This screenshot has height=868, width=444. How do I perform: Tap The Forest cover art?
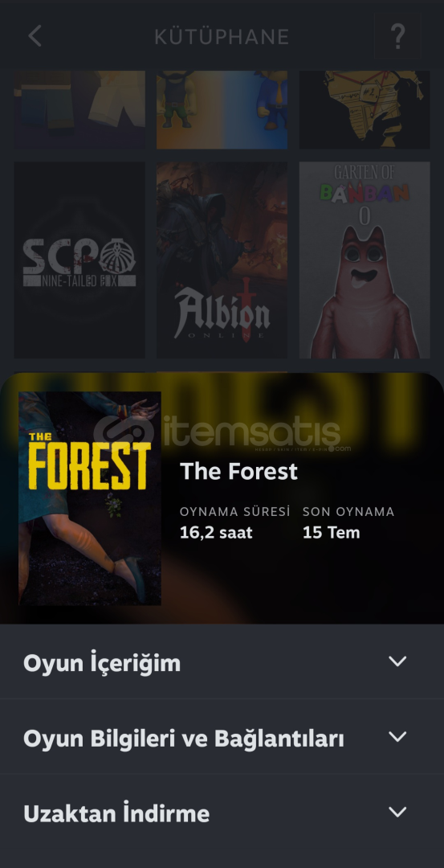90,498
